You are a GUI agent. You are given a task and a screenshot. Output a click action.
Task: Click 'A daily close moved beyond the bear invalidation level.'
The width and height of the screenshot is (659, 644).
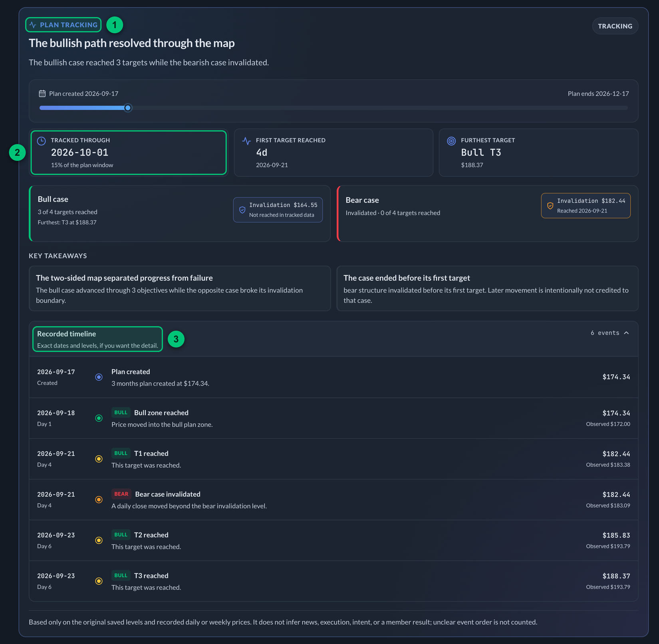tap(189, 506)
